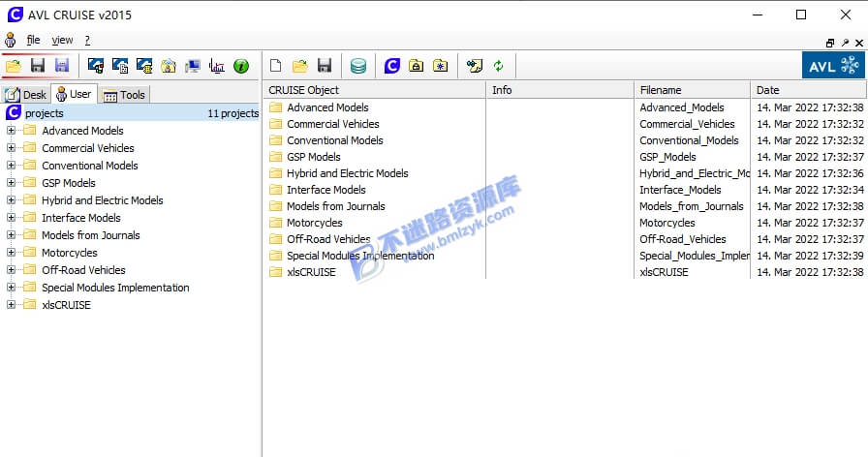868x457 pixels.
Task: Select Off-Road Vehicles in object list
Action: [328, 239]
